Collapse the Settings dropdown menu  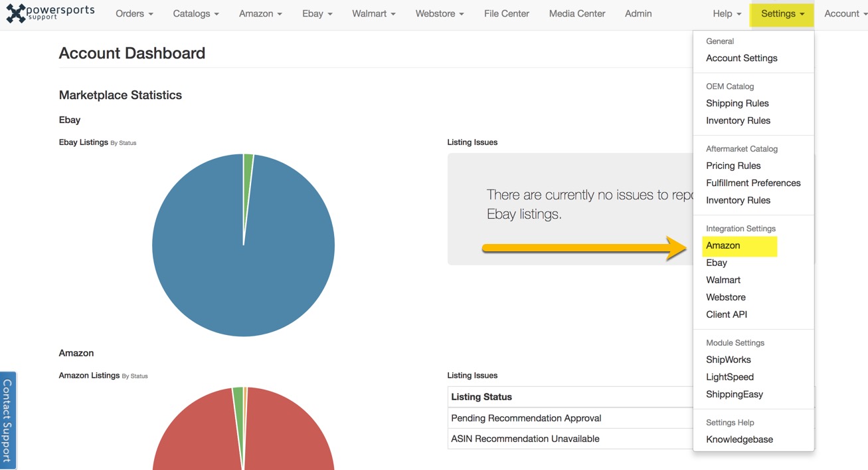click(x=782, y=13)
